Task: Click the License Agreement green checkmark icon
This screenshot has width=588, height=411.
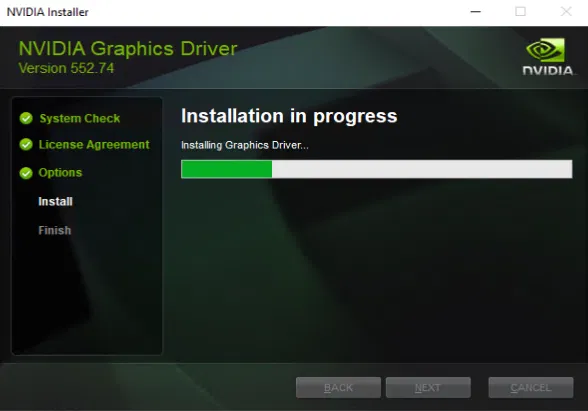Action: [x=26, y=144]
